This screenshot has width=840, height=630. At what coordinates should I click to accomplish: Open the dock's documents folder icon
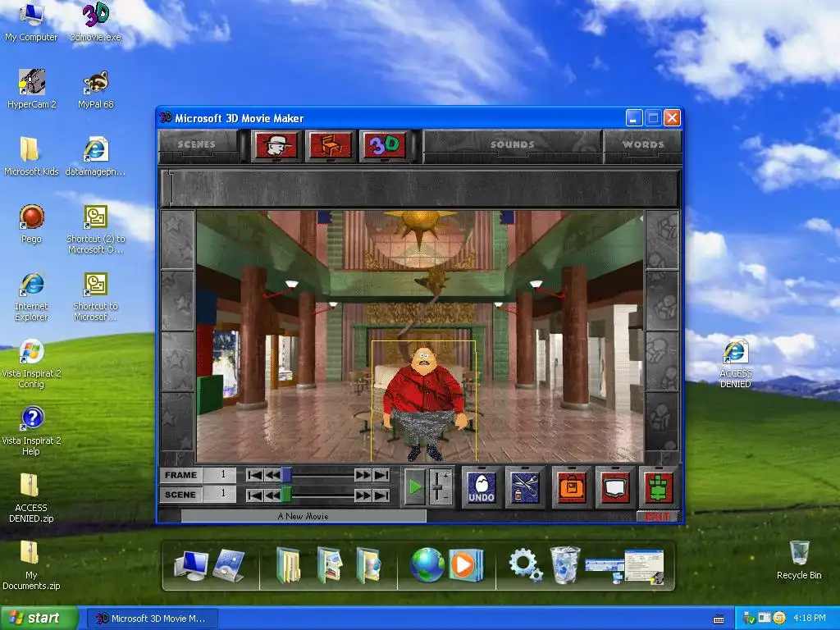(x=288, y=564)
